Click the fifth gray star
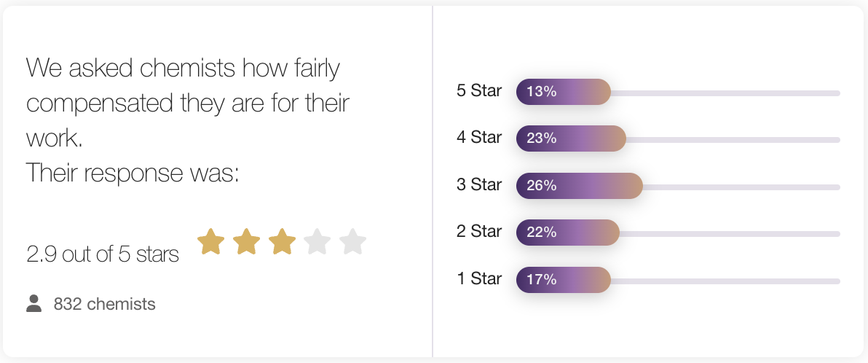868x363 pixels. (x=352, y=242)
